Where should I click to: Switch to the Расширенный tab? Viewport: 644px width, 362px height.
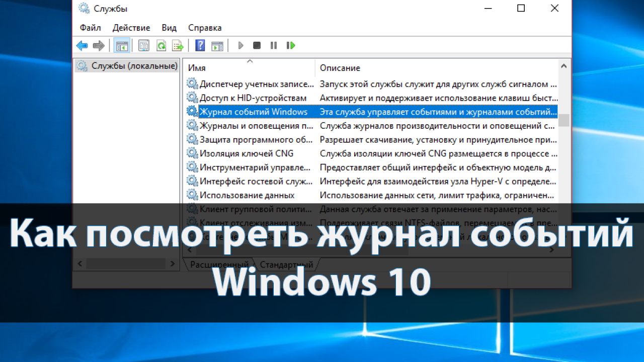click(219, 264)
